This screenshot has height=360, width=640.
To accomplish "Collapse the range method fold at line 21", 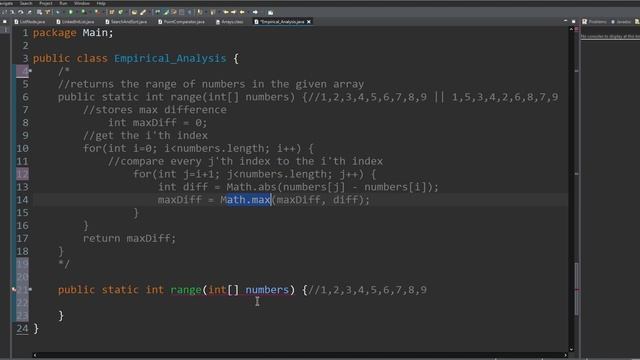I will click(x=31, y=290).
